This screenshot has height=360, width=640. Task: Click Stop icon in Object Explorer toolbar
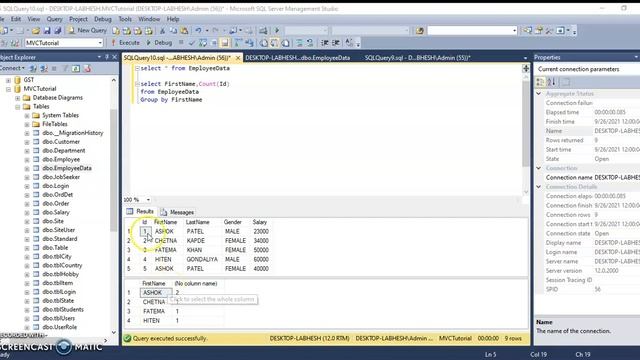tap(54, 69)
